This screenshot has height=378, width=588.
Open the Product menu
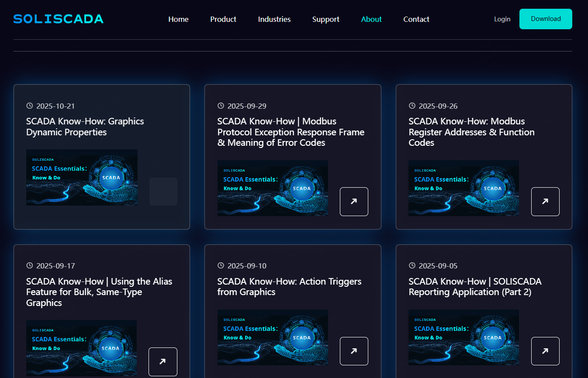[223, 19]
